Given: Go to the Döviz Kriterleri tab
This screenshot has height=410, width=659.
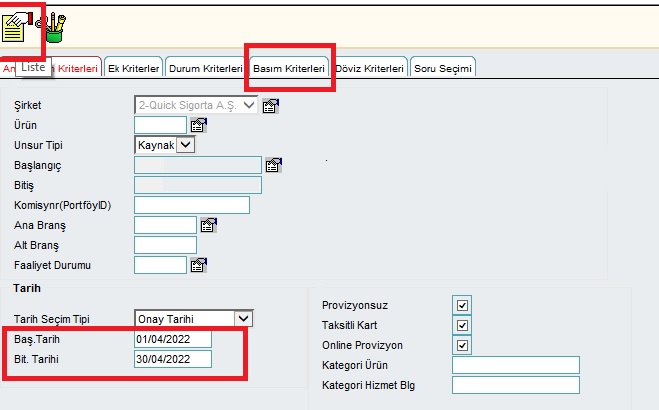Looking at the screenshot, I should pyautogui.click(x=369, y=69).
